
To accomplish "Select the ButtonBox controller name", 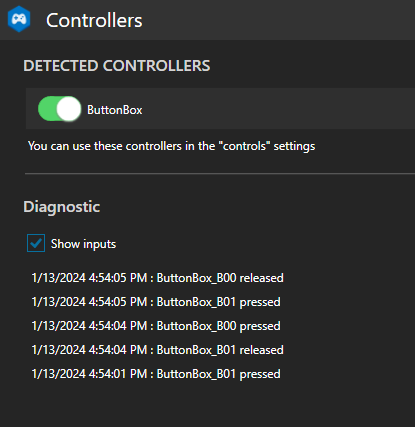I will tap(115, 110).
